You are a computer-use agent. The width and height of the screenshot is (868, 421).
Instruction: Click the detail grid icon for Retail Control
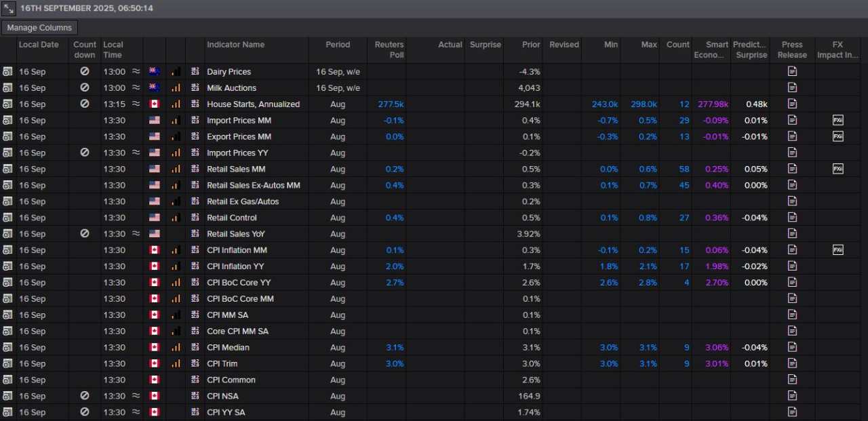(x=195, y=218)
